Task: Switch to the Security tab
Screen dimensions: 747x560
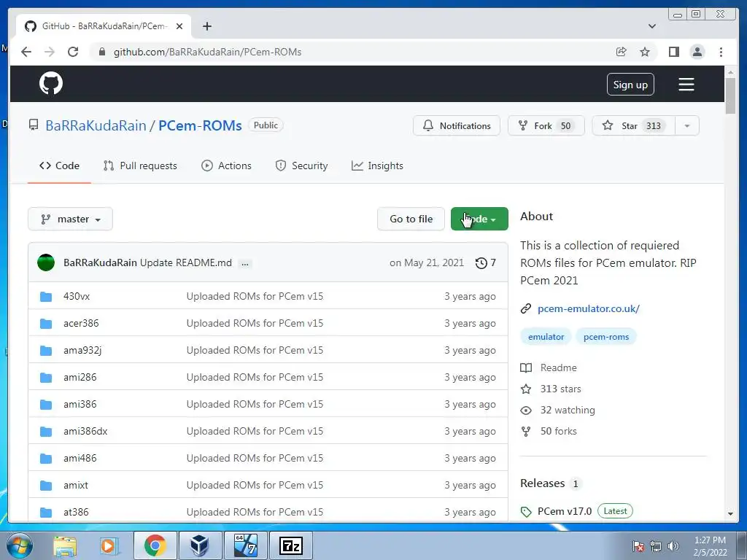Action: click(x=301, y=166)
